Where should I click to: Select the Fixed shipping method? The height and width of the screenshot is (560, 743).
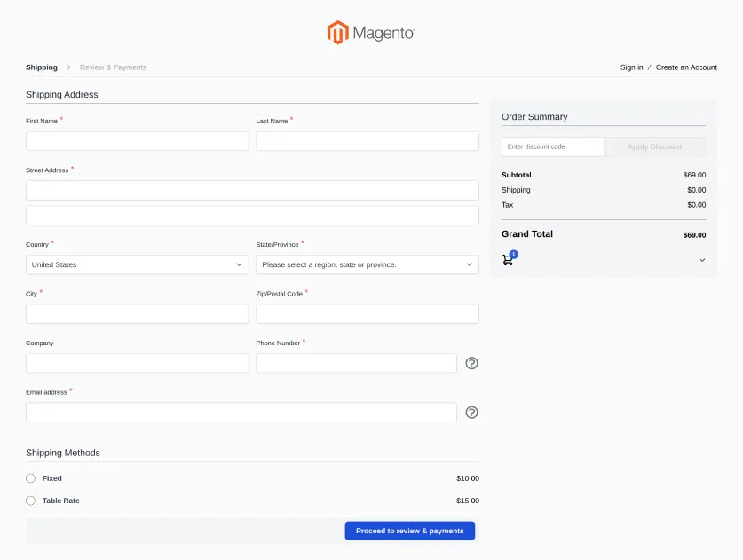pyautogui.click(x=29, y=478)
